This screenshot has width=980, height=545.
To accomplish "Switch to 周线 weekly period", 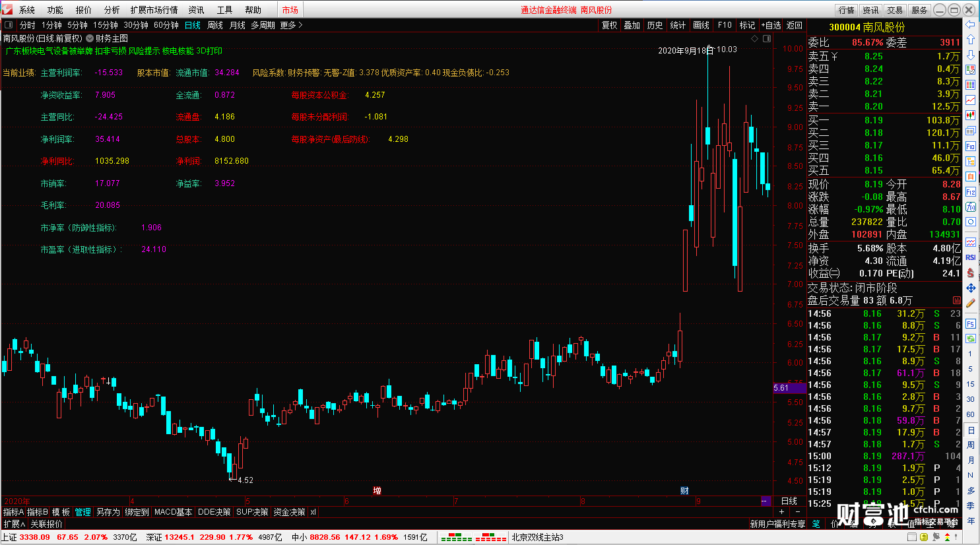I will 215,25.
